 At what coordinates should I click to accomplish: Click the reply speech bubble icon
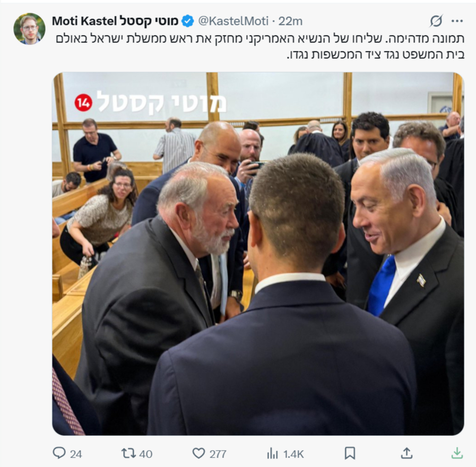[x=59, y=453]
